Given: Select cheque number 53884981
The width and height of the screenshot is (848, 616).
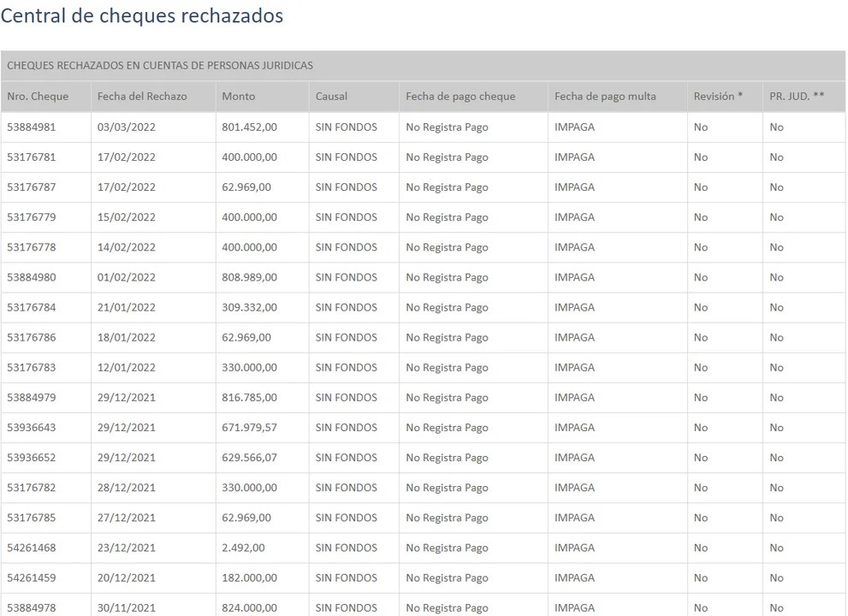Looking at the screenshot, I should tap(32, 127).
